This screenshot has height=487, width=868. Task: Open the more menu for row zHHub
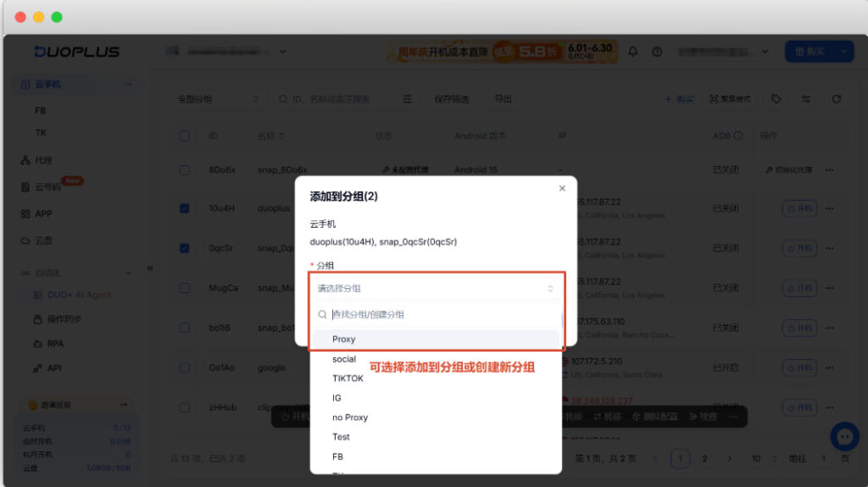pyautogui.click(x=829, y=407)
